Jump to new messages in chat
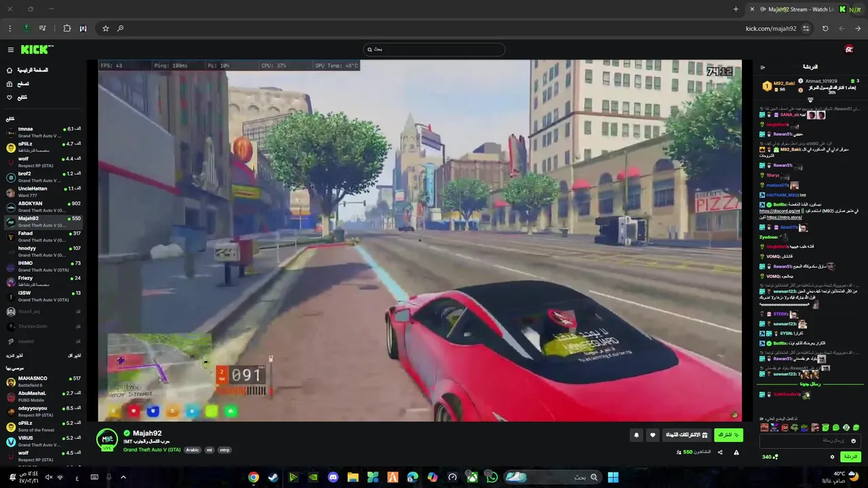 click(x=810, y=384)
